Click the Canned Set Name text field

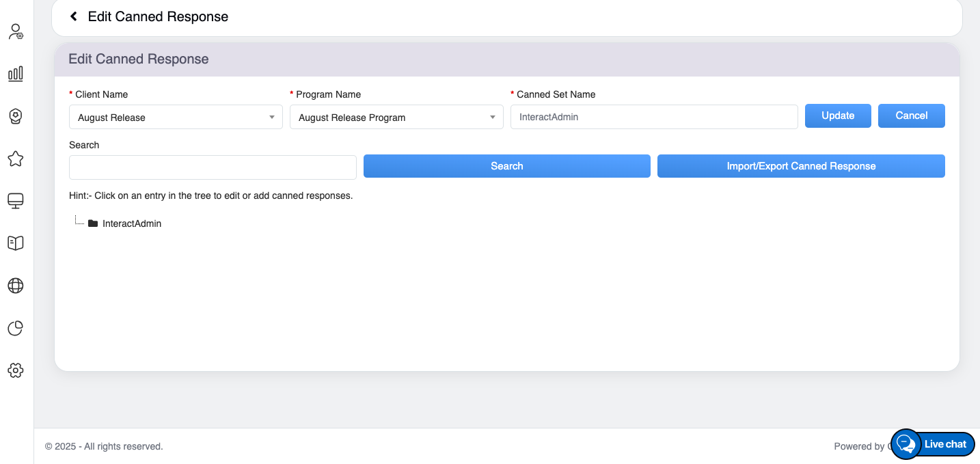[x=654, y=117]
